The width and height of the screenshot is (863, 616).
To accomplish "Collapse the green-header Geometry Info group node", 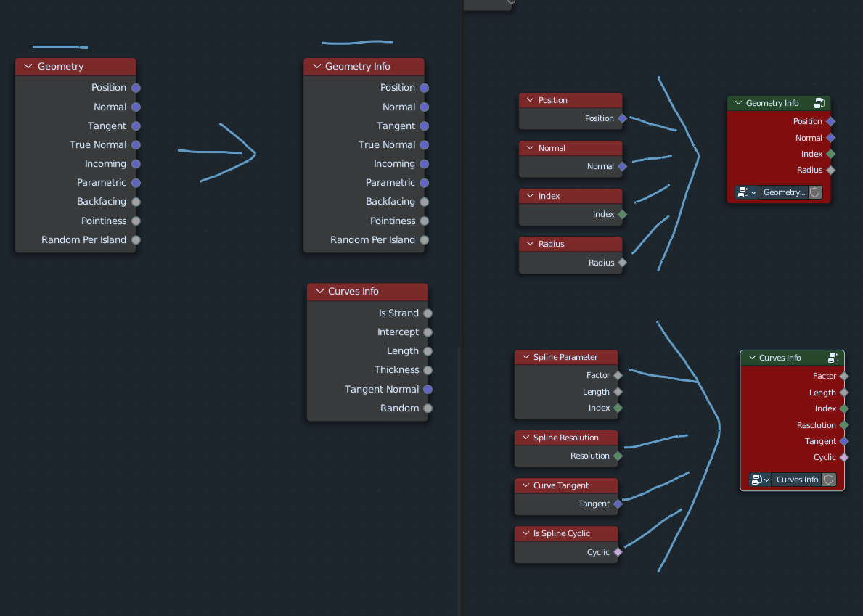I will pyautogui.click(x=739, y=103).
